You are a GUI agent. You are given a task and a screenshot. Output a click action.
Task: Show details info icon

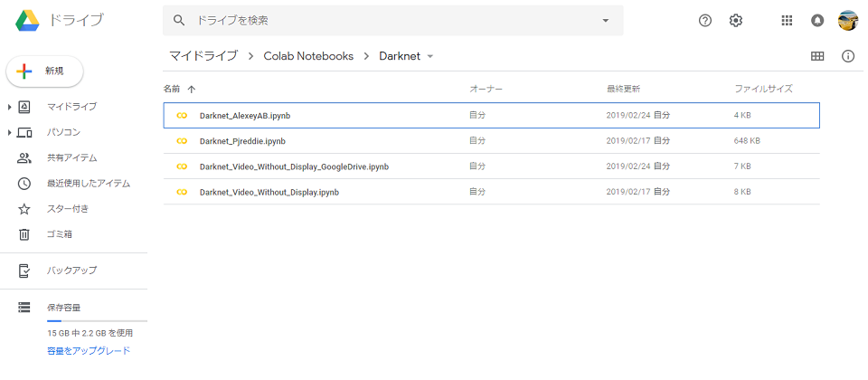tap(848, 56)
